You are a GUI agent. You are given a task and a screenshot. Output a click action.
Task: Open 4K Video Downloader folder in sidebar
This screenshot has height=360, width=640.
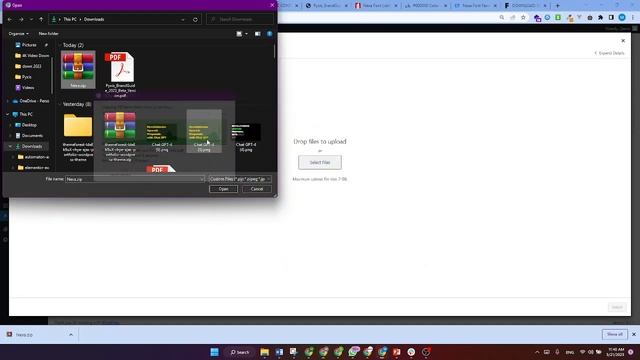point(32,56)
